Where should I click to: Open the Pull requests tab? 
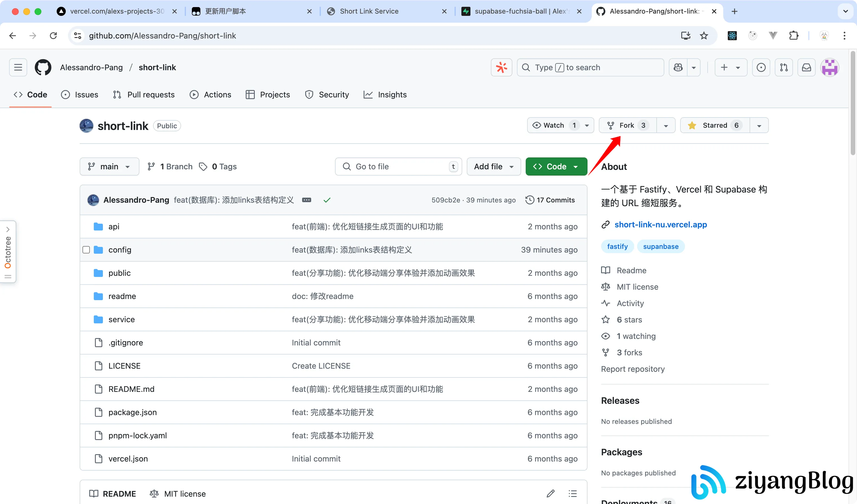point(143,95)
